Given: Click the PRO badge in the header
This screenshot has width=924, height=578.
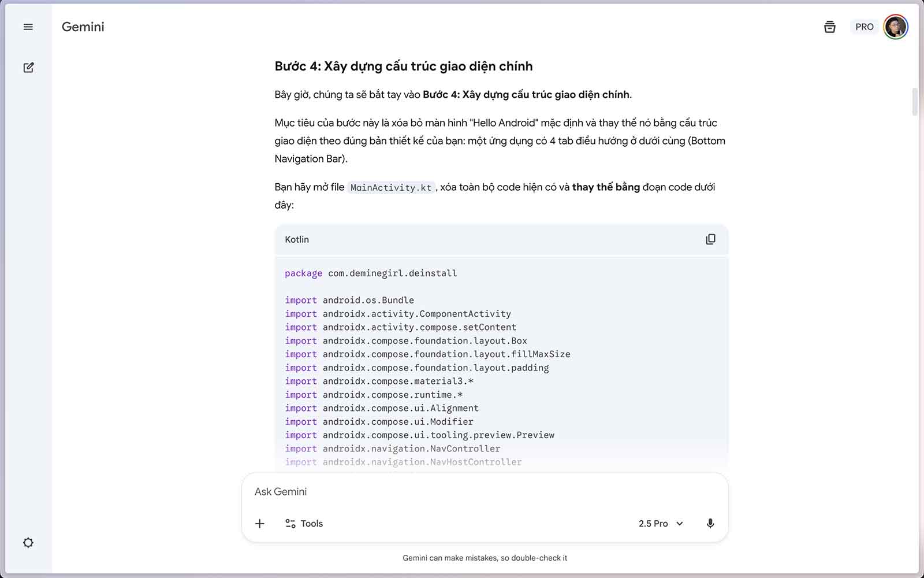Looking at the screenshot, I should (864, 27).
